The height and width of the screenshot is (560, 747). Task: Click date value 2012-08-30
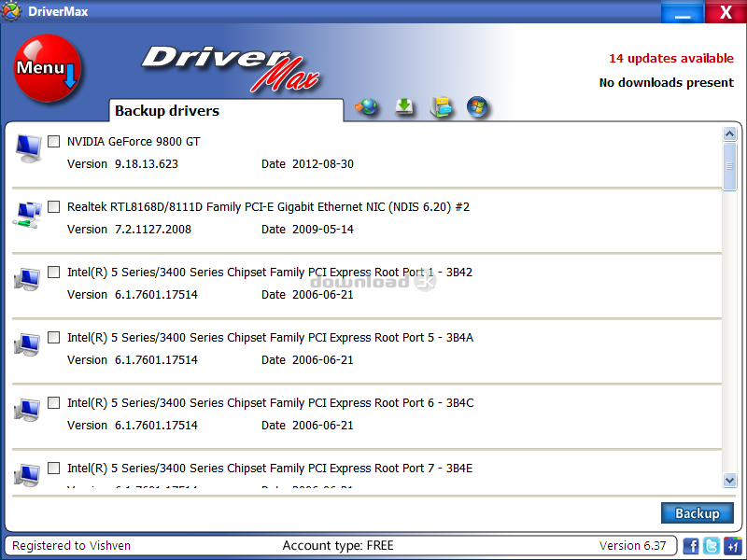(322, 164)
